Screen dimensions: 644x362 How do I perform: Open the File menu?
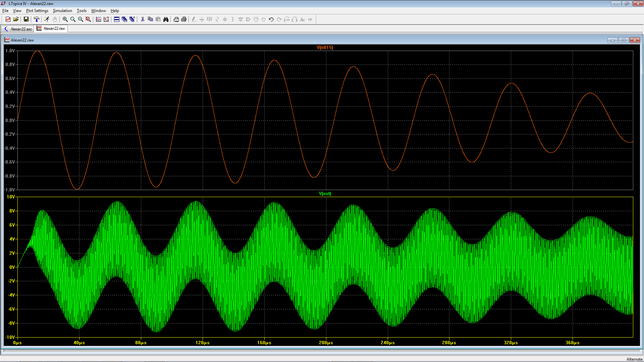5,11
